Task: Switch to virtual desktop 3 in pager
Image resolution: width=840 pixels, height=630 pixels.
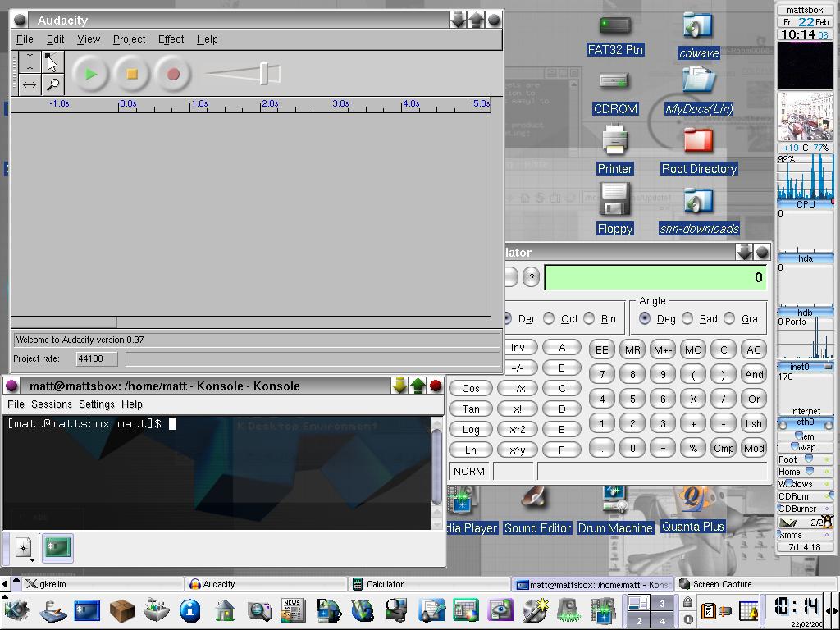Action: coord(662,604)
